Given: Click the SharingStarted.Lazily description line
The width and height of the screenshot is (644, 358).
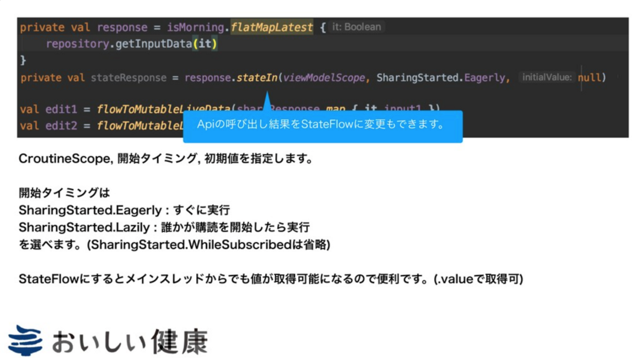Looking at the screenshot, I should pyautogui.click(x=164, y=227).
